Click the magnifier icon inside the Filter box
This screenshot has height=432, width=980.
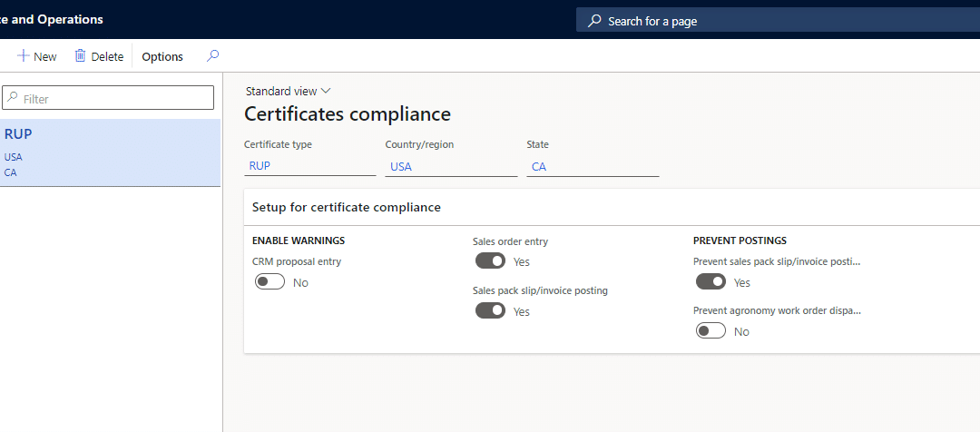13,97
